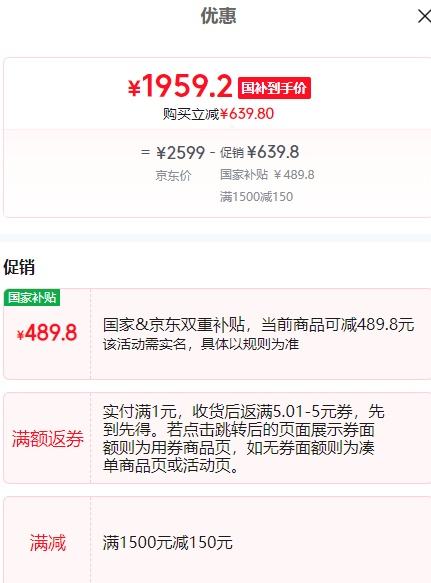Open the 满额返券 promotion card
This screenshot has width=431, height=583.
click(217, 438)
